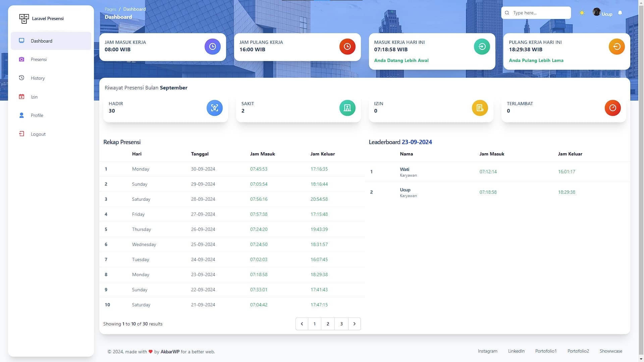
Task: Go to next page with right chevron
Action: pos(354,324)
